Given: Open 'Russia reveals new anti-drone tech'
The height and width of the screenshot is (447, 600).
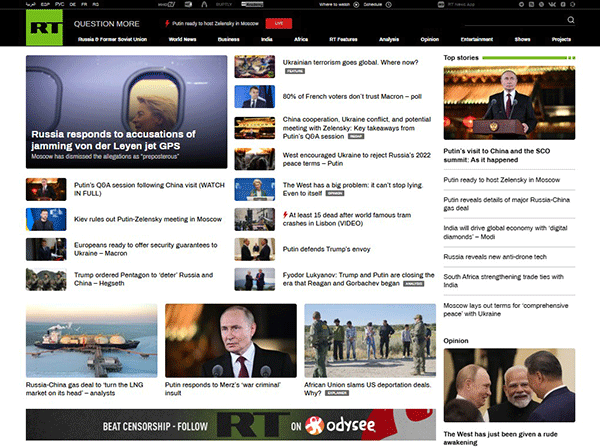Looking at the screenshot, I should [x=495, y=257].
